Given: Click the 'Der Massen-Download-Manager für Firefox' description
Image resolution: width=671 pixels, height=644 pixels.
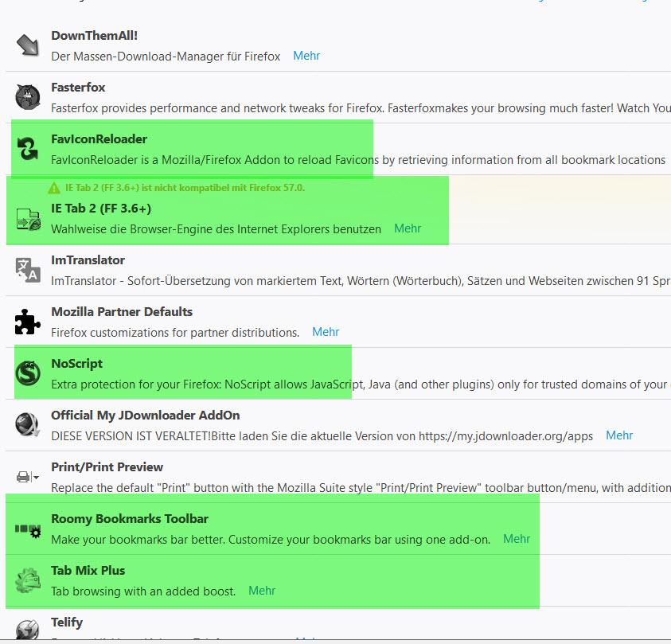Looking at the screenshot, I should (x=166, y=57).
